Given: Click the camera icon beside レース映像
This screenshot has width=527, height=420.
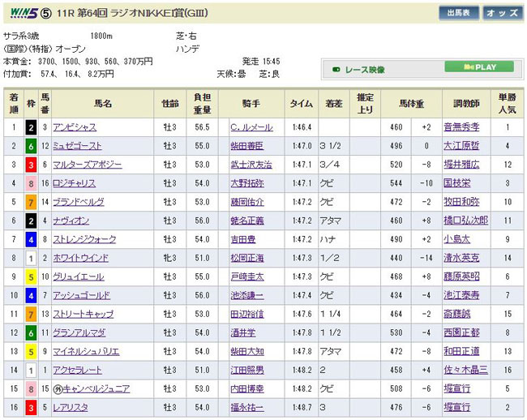Looking at the screenshot, I should (x=336, y=70).
